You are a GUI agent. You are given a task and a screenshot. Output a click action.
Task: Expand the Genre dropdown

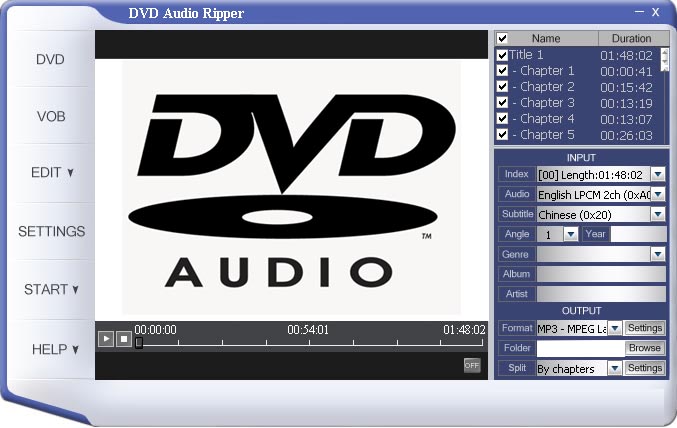tap(658, 254)
